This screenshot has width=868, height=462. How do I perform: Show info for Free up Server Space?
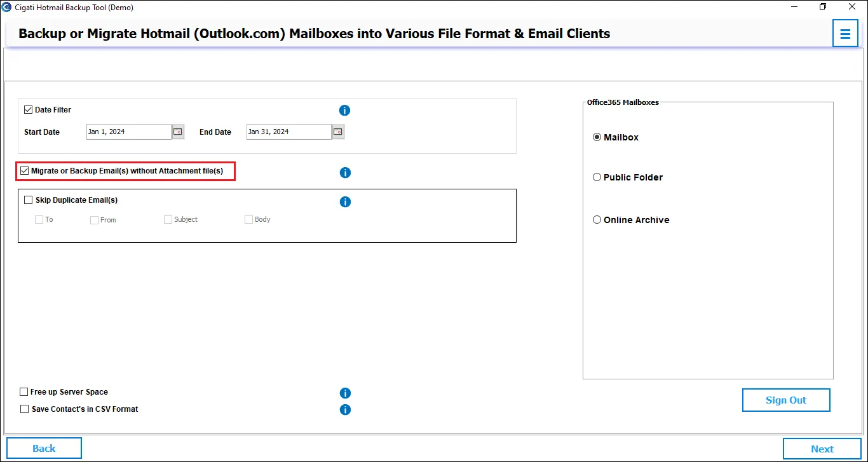coord(345,393)
